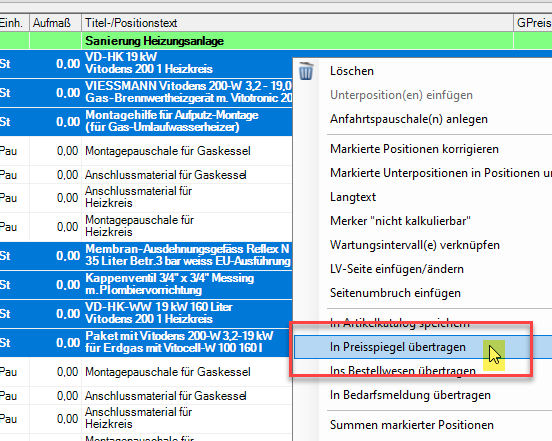Click Aufmaß value of Membran-Ausdehnungsgefäss row
The height and width of the screenshot is (441, 552).
tap(68, 256)
